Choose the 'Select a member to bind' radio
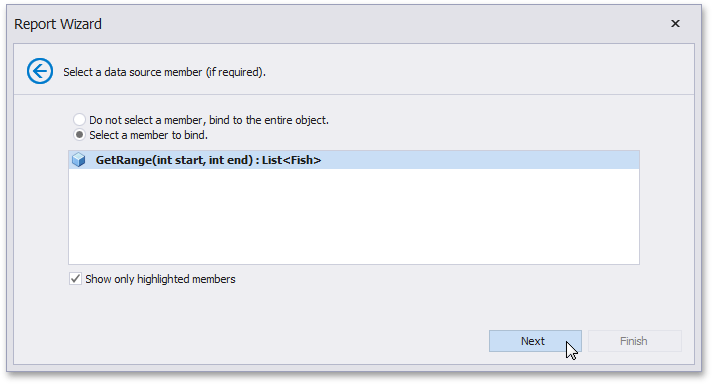The image size is (712, 384). click(79, 135)
